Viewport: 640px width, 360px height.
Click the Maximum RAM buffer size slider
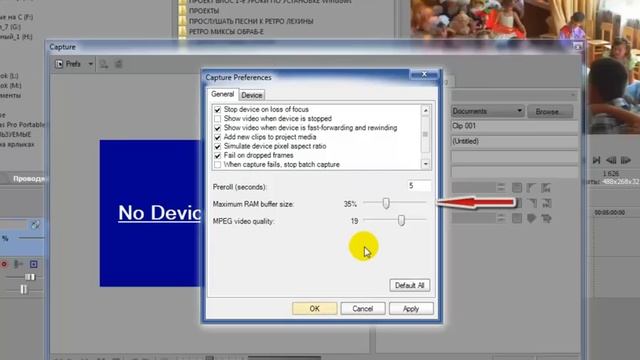click(386, 203)
